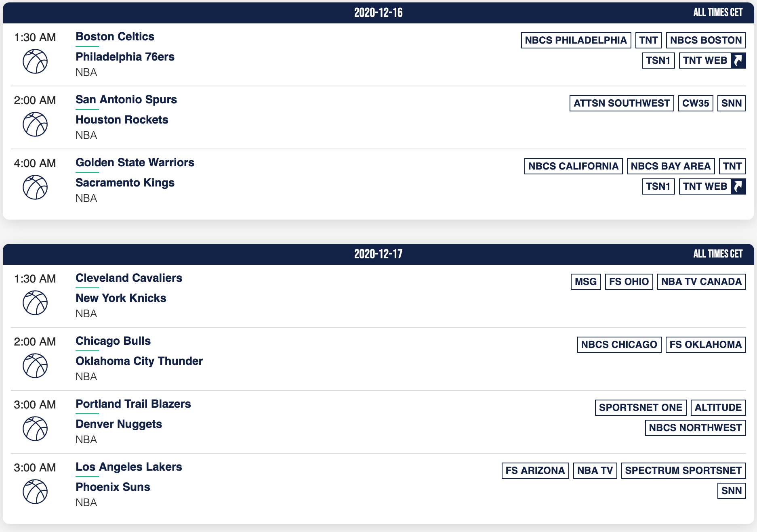Click the 2020-12-17 date header
757x532 pixels.
(x=378, y=254)
